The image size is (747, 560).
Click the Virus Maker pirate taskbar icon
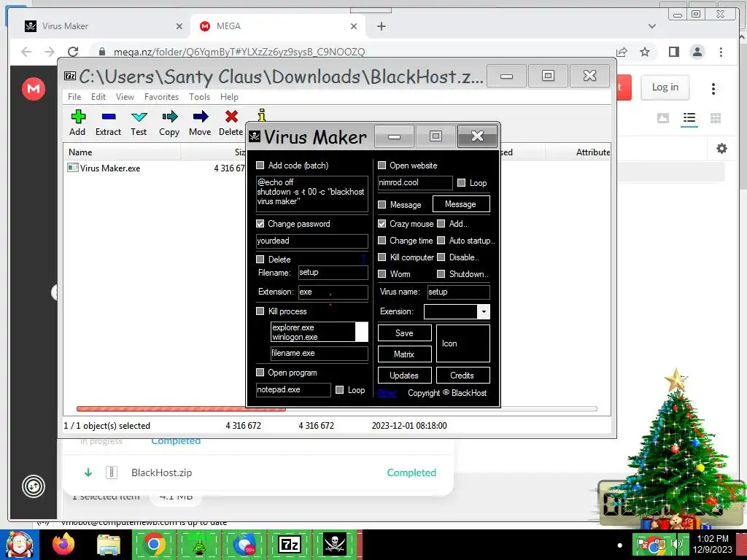(334, 545)
